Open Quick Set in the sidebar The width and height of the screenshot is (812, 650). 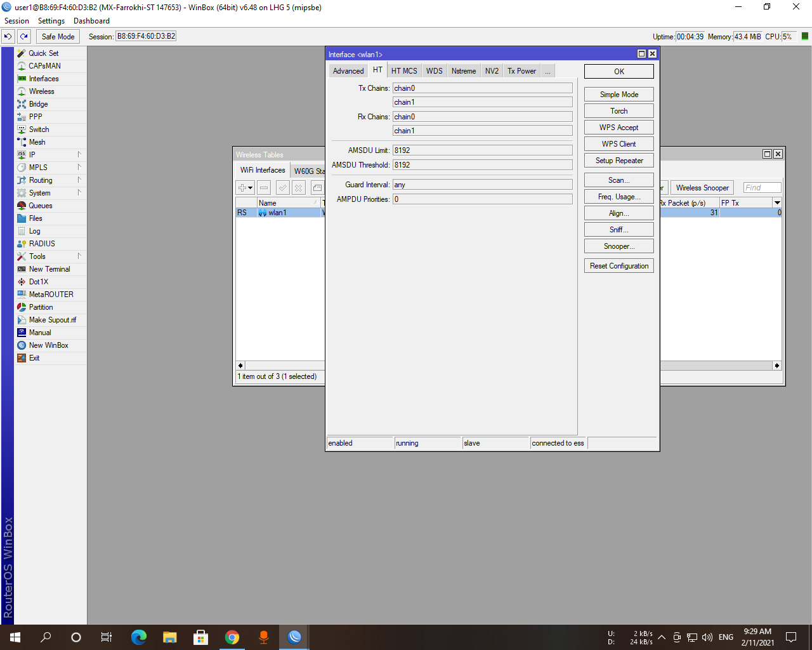click(43, 53)
